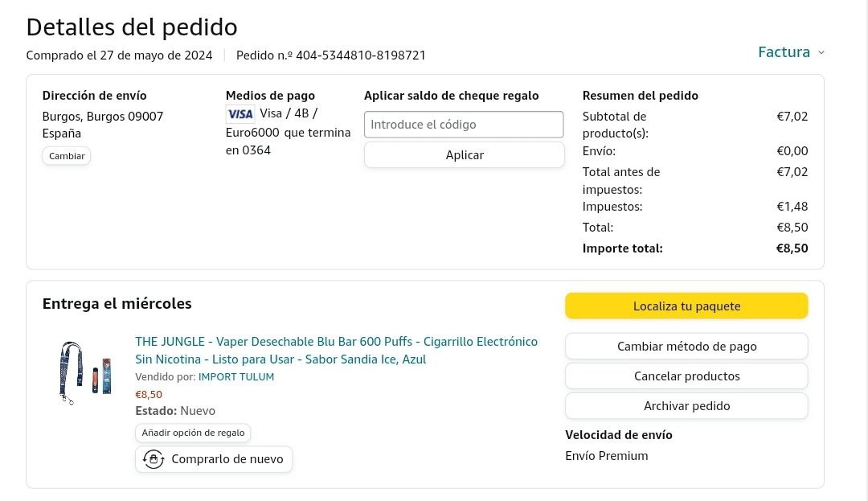Viewport: 868px width, 501px height.
Task: Click the Importe total amount €8,50
Action: pyautogui.click(x=792, y=248)
